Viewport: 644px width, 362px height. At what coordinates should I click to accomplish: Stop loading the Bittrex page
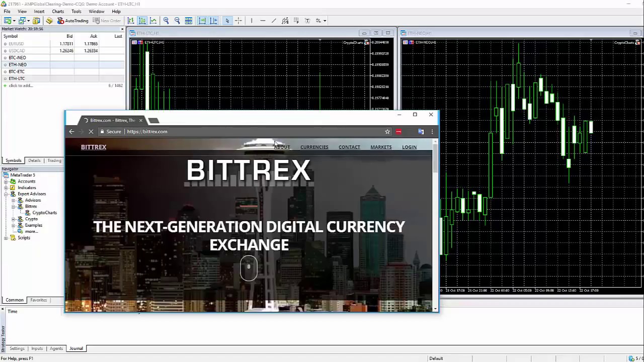point(91,132)
